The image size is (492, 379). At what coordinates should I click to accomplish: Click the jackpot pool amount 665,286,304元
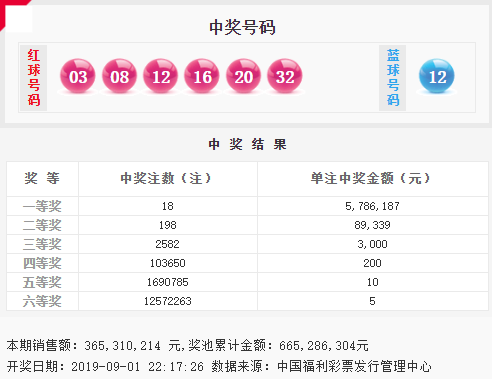tap(324, 345)
